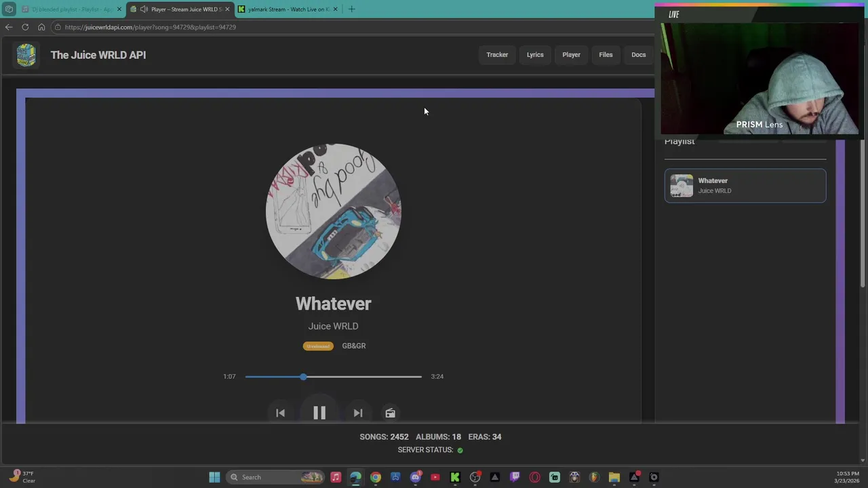
Task: Click The Juice WRLD API site logo
Action: 26,55
